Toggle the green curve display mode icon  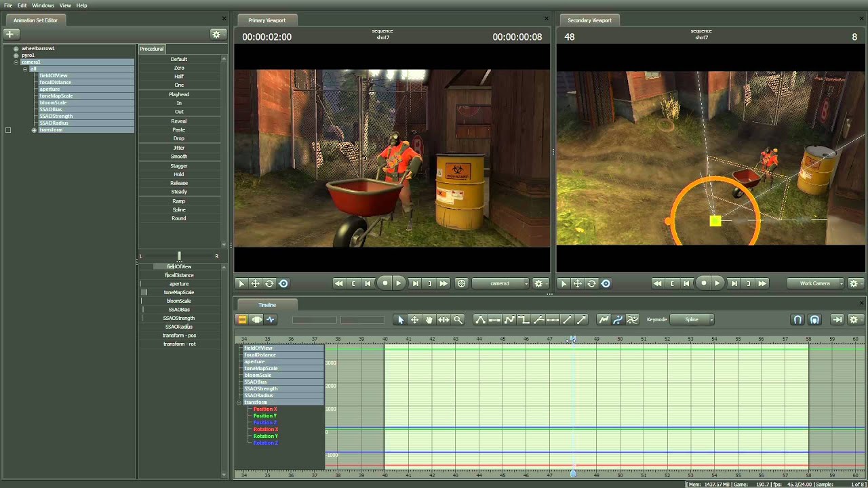coord(604,320)
